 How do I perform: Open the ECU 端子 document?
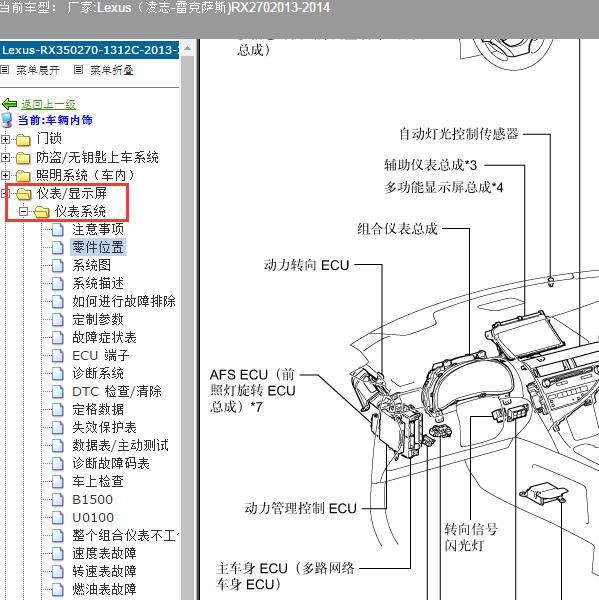coord(101,355)
